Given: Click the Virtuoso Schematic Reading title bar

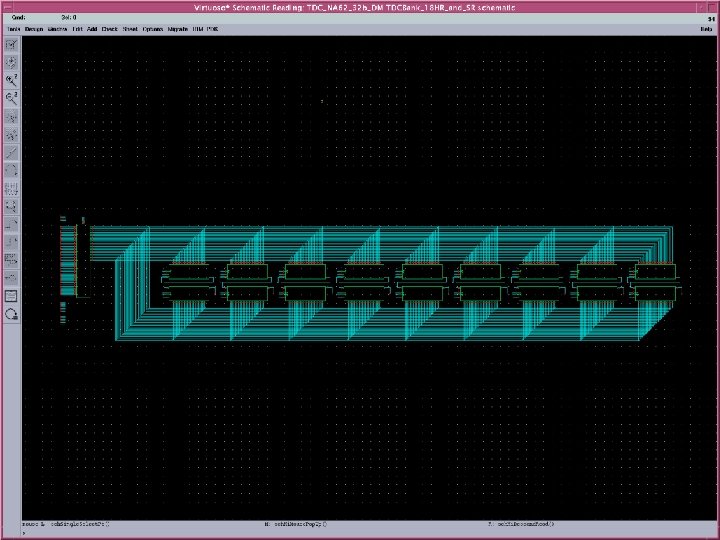Looking at the screenshot, I should click(354, 7).
